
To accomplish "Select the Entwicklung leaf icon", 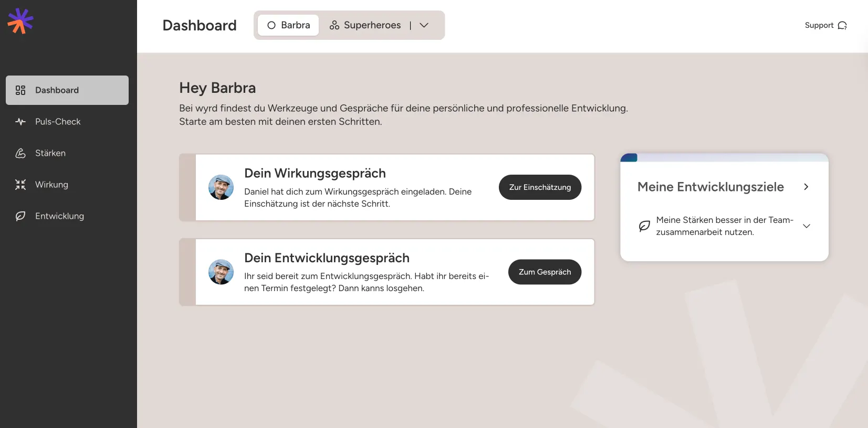I will [20, 216].
